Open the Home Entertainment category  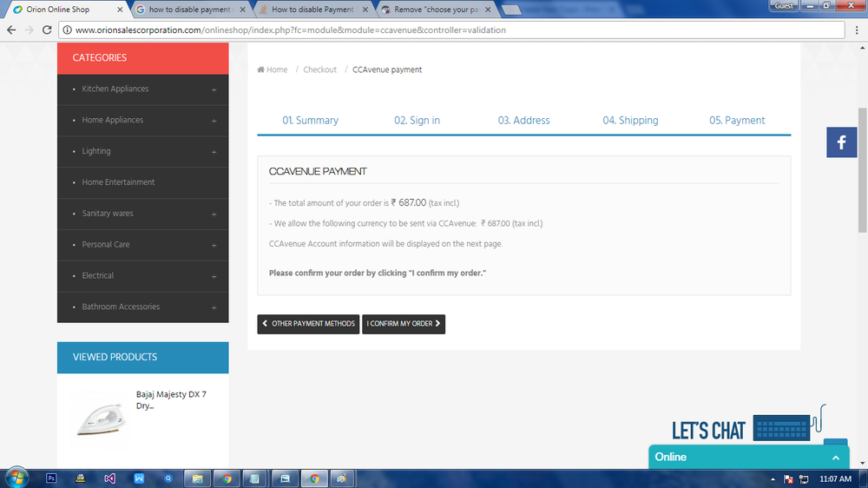pos(118,182)
